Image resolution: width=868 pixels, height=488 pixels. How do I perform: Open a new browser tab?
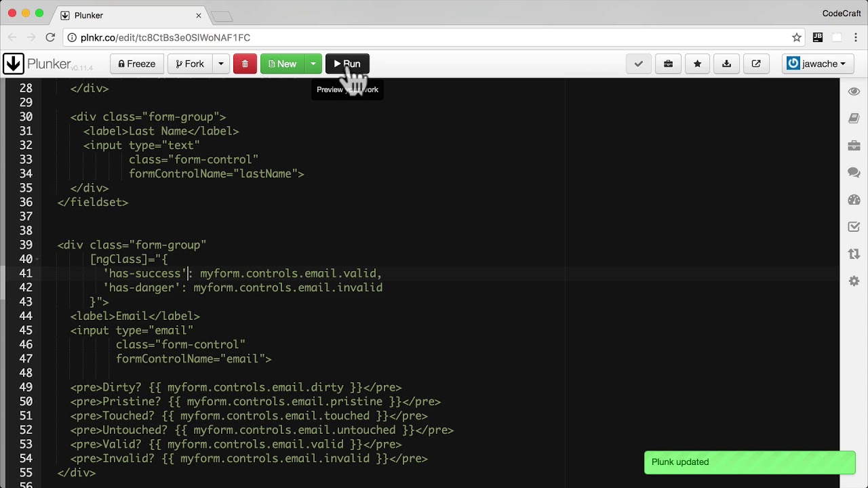point(221,16)
